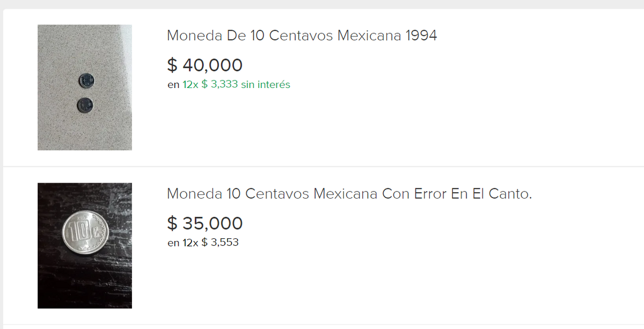Click the word 'en' before green 12x text
644x329 pixels.
pyautogui.click(x=173, y=85)
